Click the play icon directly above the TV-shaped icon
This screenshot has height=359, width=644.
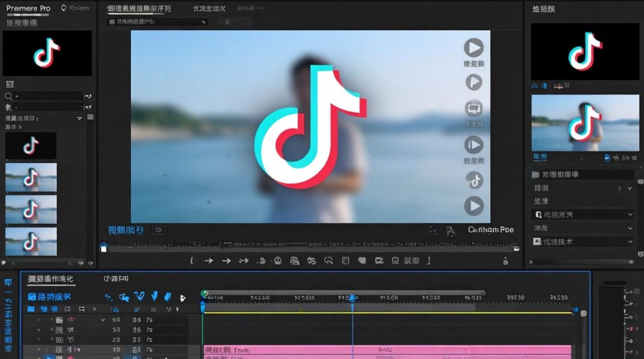pyautogui.click(x=473, y=82)
